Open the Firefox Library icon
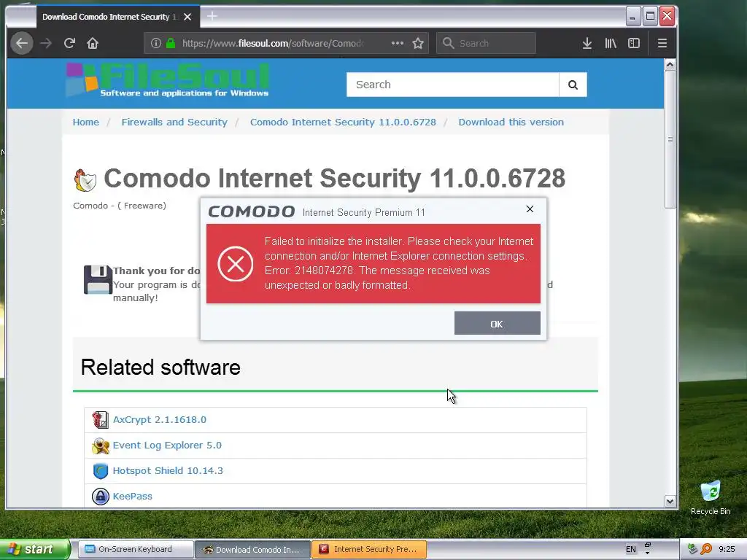 click(x=611, y=43)
